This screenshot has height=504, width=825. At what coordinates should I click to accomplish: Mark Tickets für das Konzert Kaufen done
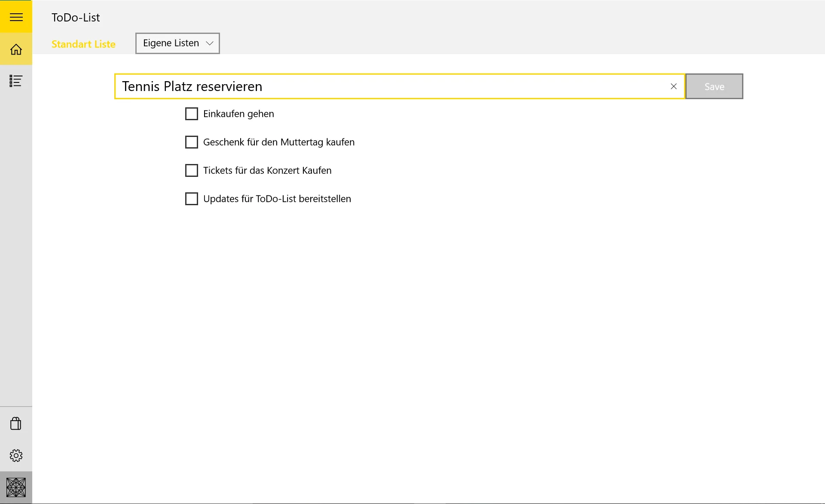coord(191,170)
